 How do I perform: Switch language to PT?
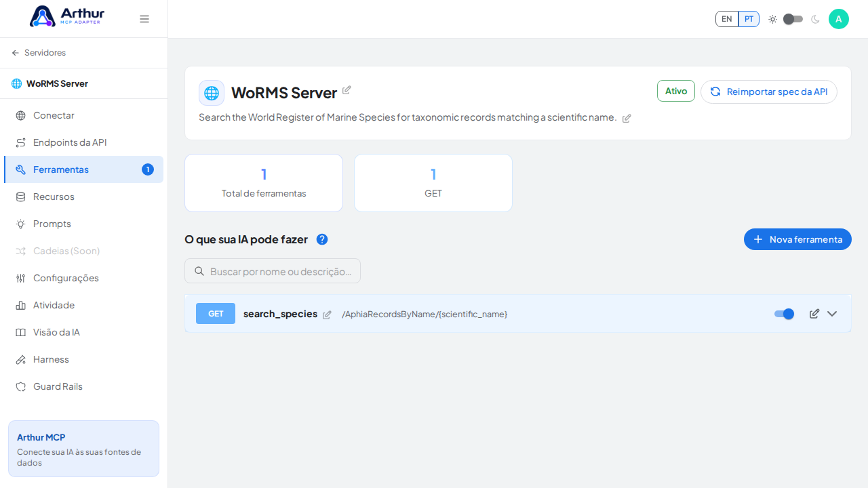tap(749, 19)
